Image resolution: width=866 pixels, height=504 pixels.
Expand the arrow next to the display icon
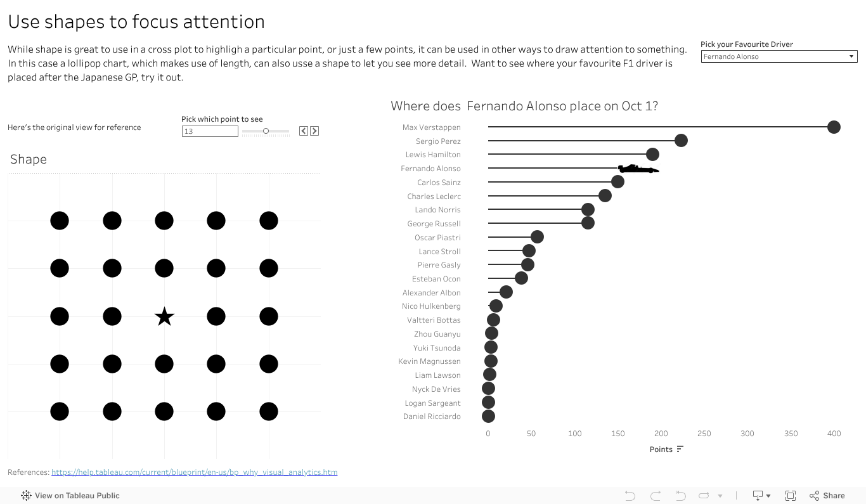[x=768, y=495]
